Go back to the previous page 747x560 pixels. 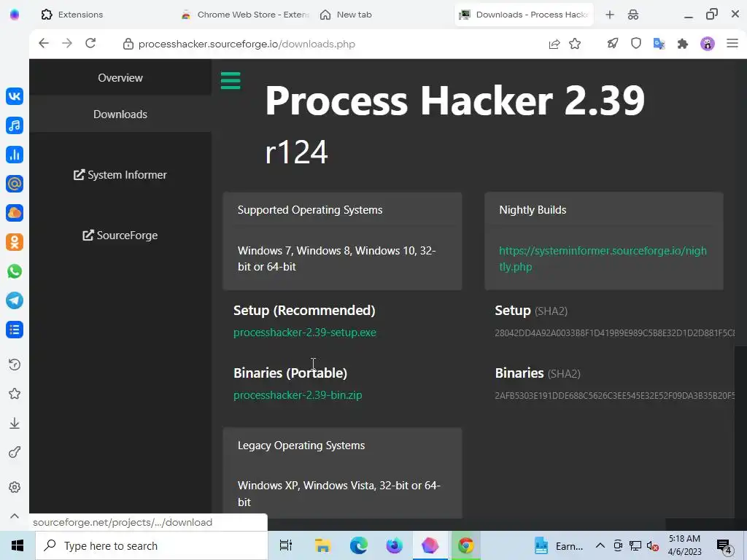click(x=43, y=43)
